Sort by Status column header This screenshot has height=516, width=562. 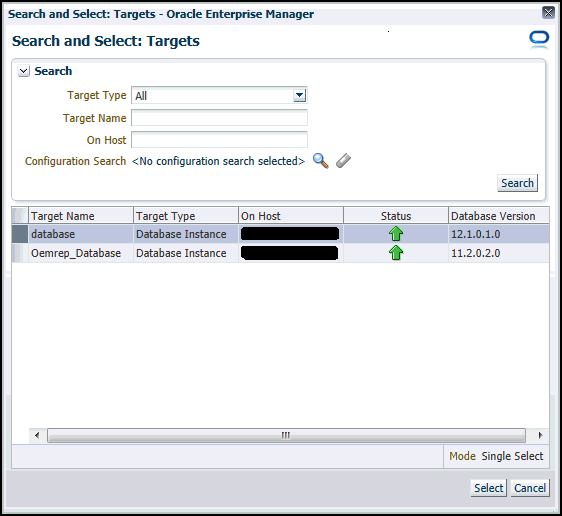[396, 216]
